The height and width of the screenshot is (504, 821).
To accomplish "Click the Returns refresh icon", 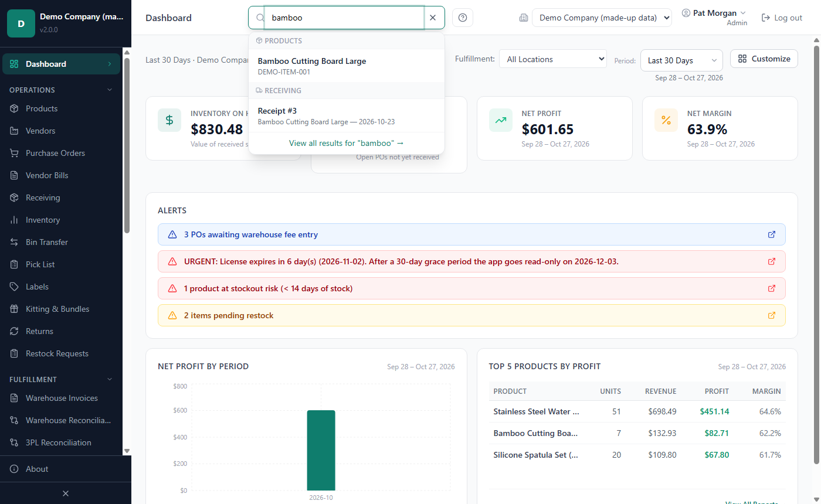I will click(15, 331).
